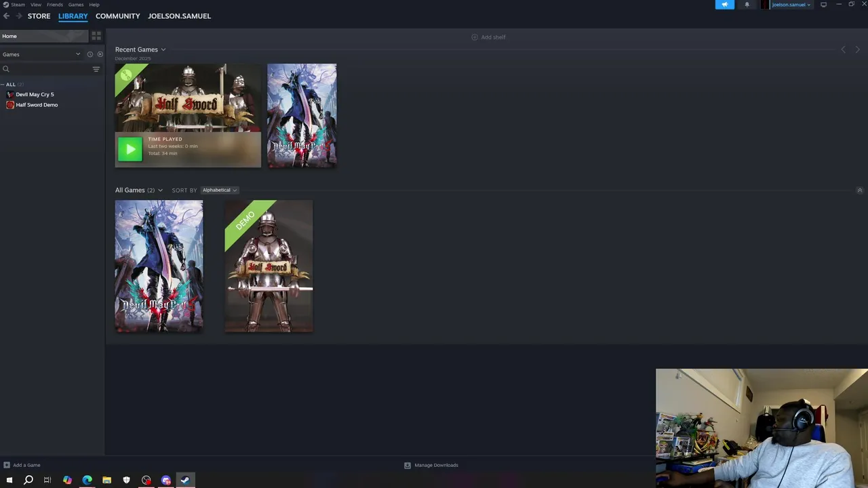Viewport: 868px width, 488px height.
Task: Open the JOELSON.SAMUEL profile tab
Action: (x=179, y=16)
